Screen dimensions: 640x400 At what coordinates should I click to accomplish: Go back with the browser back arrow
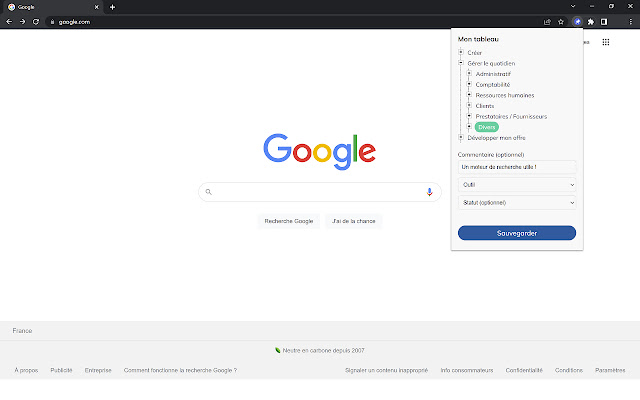tap(9, 22)
